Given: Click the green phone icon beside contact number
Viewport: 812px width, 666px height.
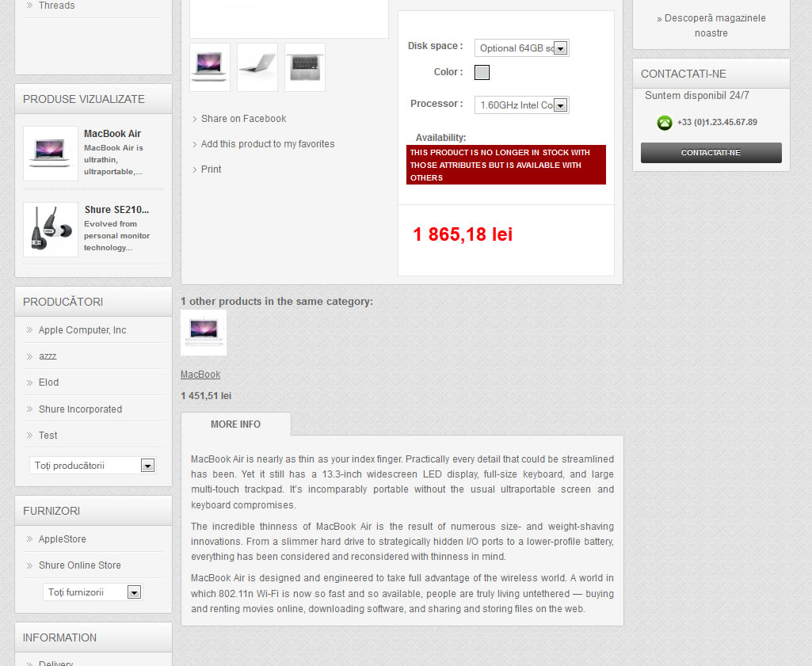Looking at the screenshot, I should (665, 123).
